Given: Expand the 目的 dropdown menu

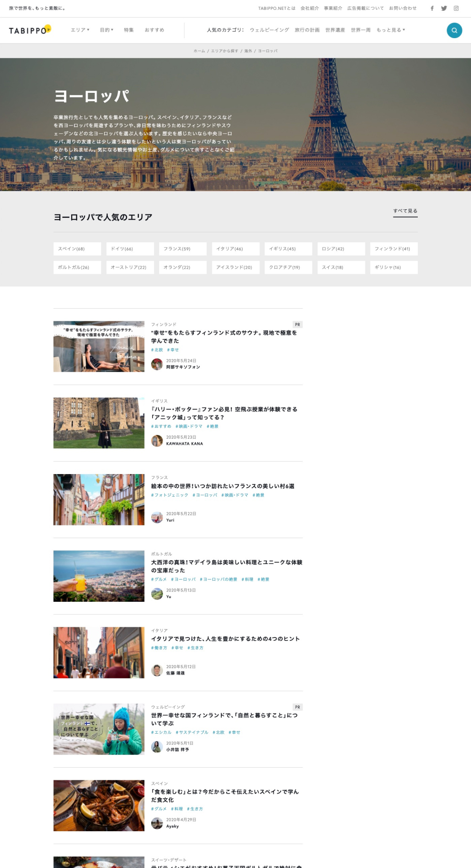Looking at the screenshot, I should [x=106, y=30].
